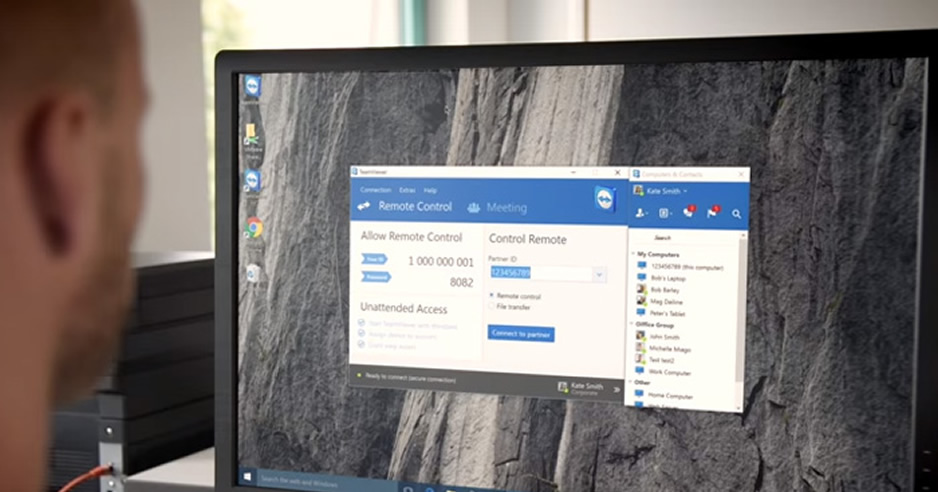Image resolution: width=938 pixels, height=492 pixels.
Task: Click the Partner ID input field
Action: (x=541, y=273)
